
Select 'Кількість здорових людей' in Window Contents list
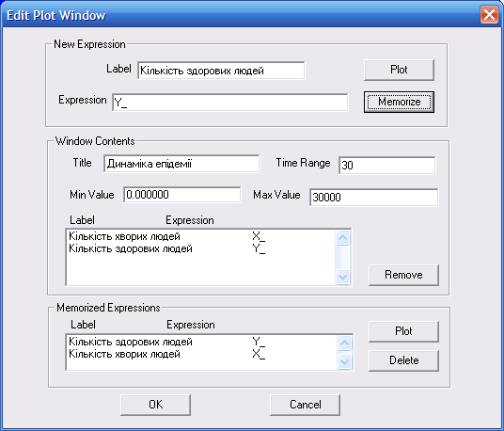[x=131, y=248]
